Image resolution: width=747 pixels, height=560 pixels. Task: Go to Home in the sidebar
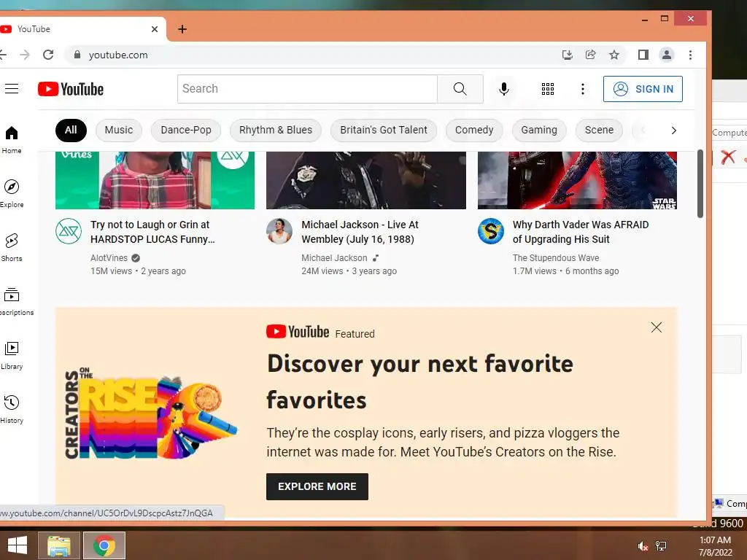(12, 139)
